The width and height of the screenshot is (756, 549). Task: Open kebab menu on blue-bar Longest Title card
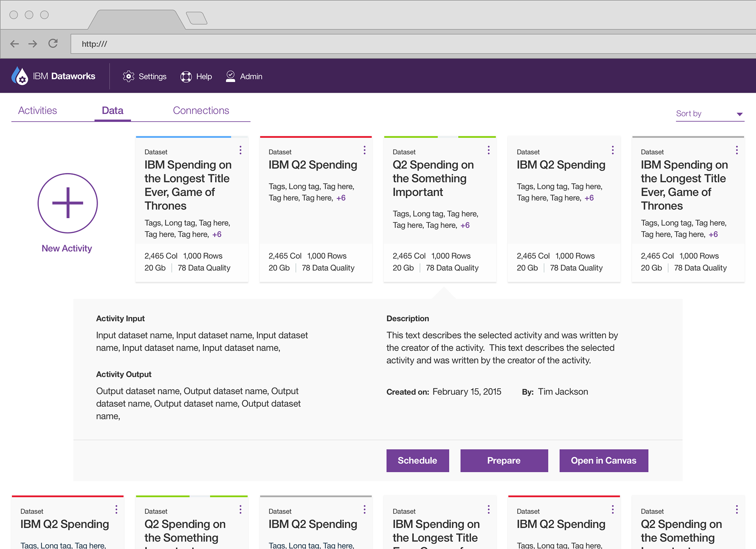tap(240, 150)
